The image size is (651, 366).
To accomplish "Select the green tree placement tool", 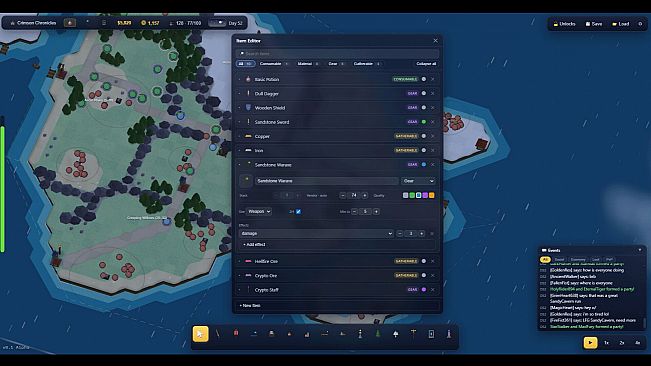I will point(378,334).
